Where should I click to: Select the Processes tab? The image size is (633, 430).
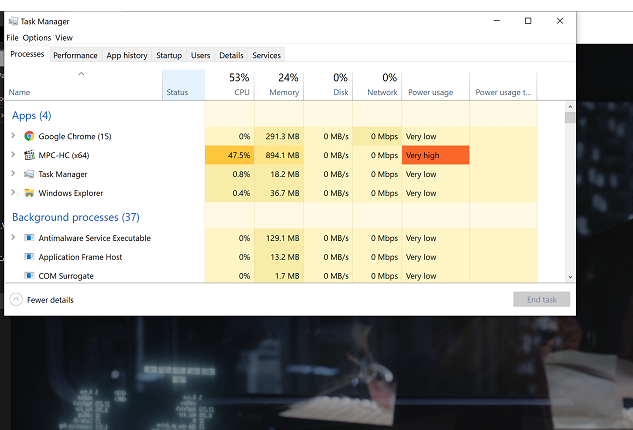(27, 54)
